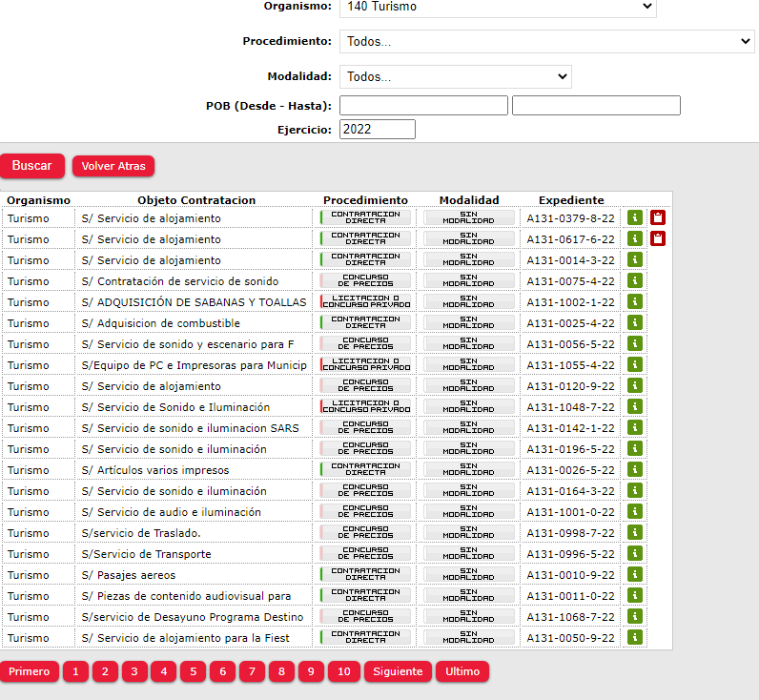759x700 pixels.
Task: Go to results page 10
Action: click(x=344, y=671)
